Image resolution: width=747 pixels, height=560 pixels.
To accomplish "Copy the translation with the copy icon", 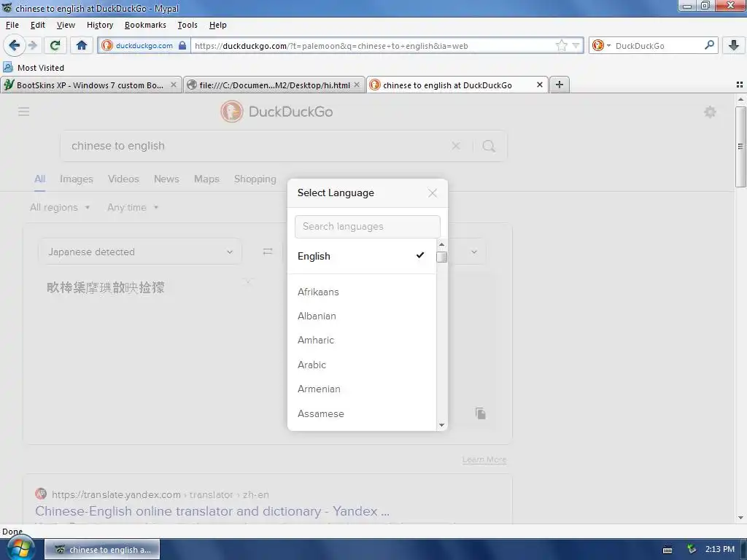I will pos(480,413).
